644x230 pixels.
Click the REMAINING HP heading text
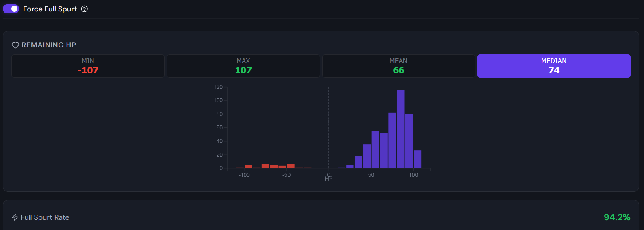49,45
